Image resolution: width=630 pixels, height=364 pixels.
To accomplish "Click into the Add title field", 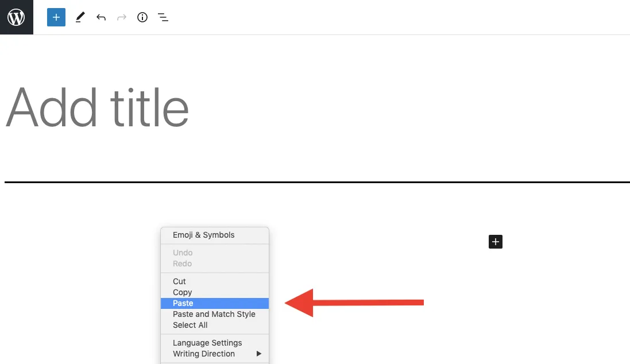I will pyautogui.click(x=97, y=108).
